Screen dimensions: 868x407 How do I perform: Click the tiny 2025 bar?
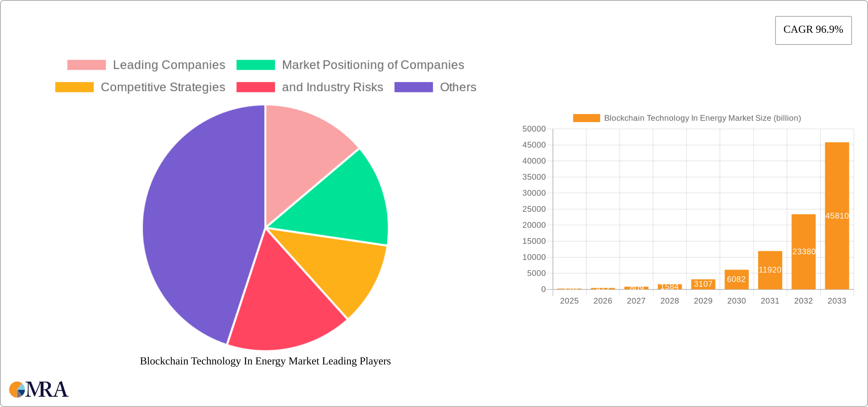point(569,289)
